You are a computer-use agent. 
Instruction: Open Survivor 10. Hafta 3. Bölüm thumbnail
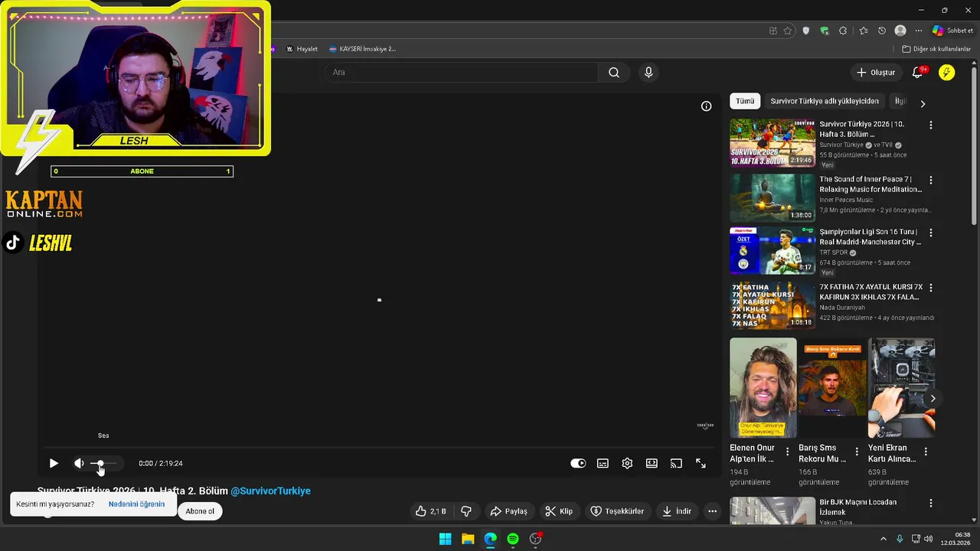click(x=772, y=142)
